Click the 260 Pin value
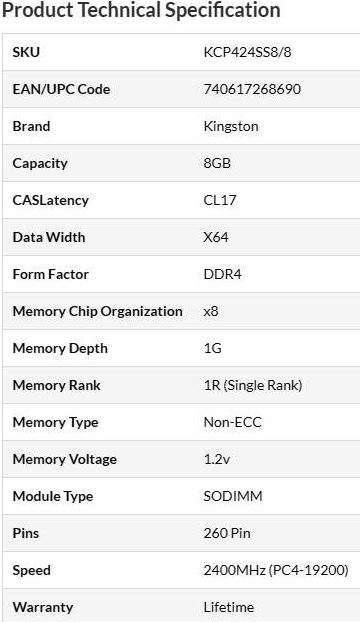The image size is (360, 622). pyautogui.click(x=227, y=533)
